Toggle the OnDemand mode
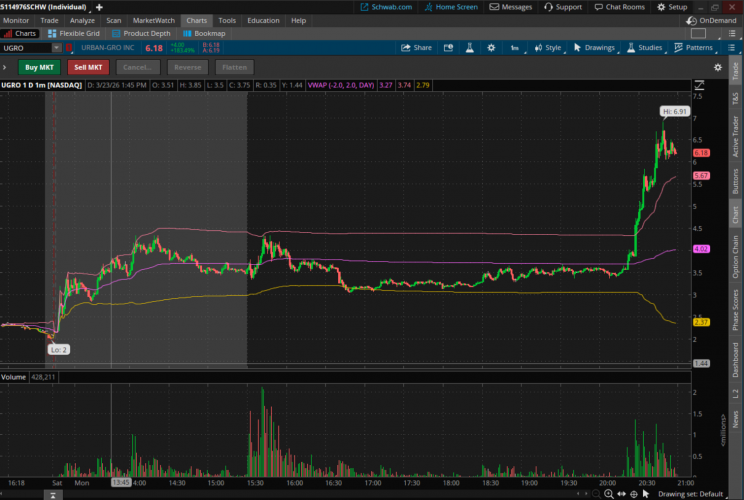Image resolution: width=744 pixels, height=500 pixels. 714,20
